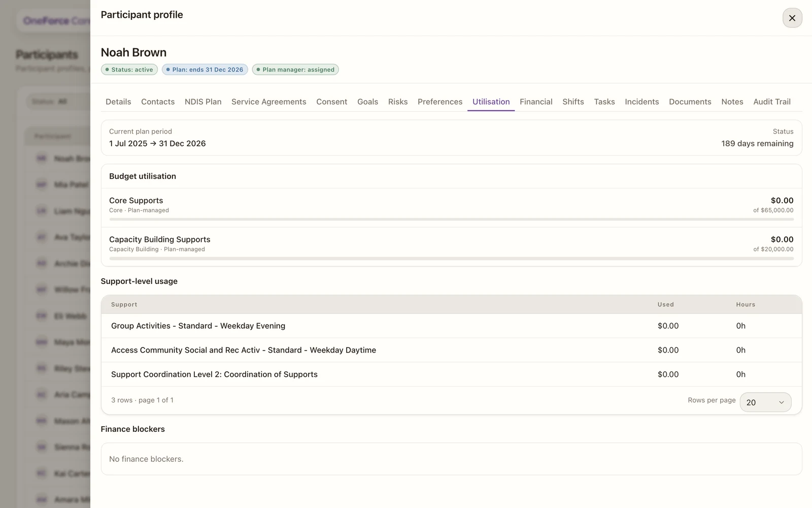
Task: Close the Participant profile panel
Action: pos(792,18)
